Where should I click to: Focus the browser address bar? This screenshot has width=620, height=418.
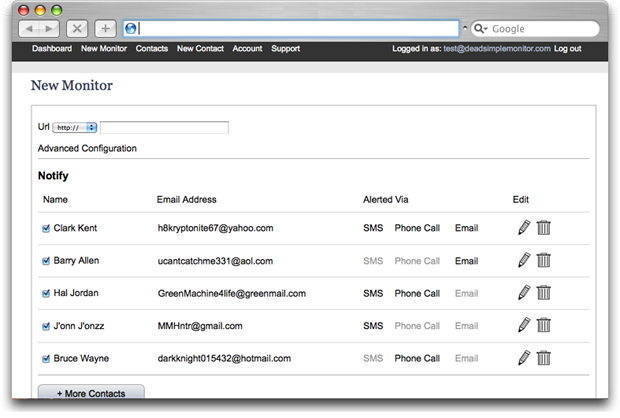coord(291,28)
